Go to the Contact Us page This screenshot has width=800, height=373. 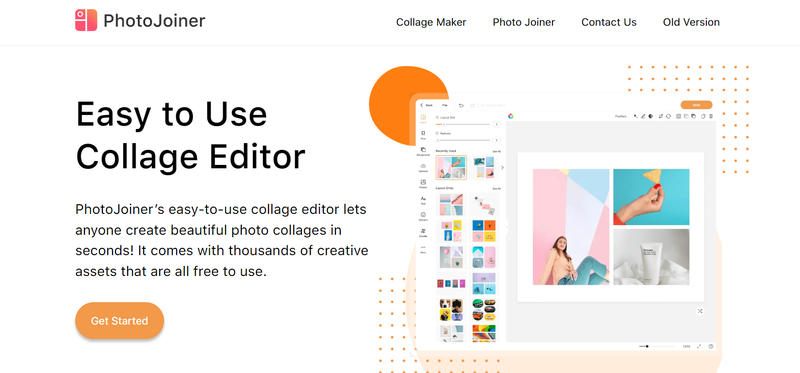pos(609,22)
